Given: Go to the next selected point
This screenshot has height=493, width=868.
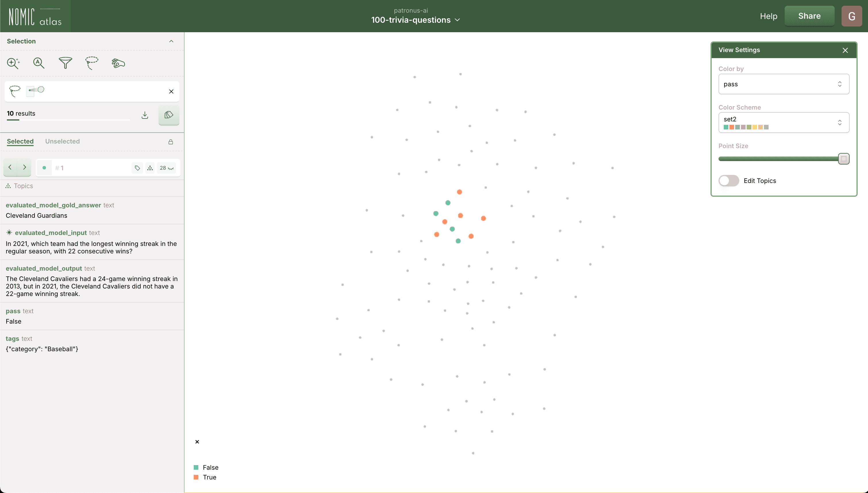Looking at the screenshot, I should (24, 167).
